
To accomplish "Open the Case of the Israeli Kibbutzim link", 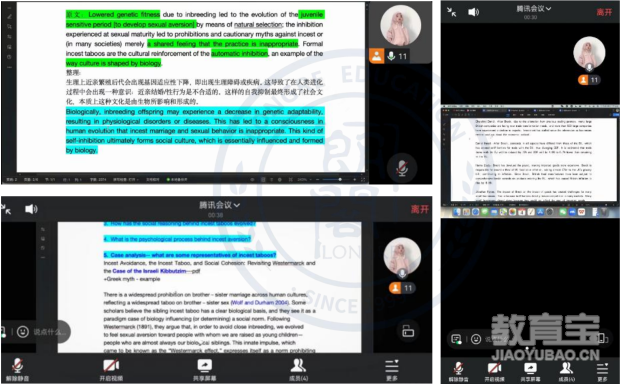I will point(149,271).
